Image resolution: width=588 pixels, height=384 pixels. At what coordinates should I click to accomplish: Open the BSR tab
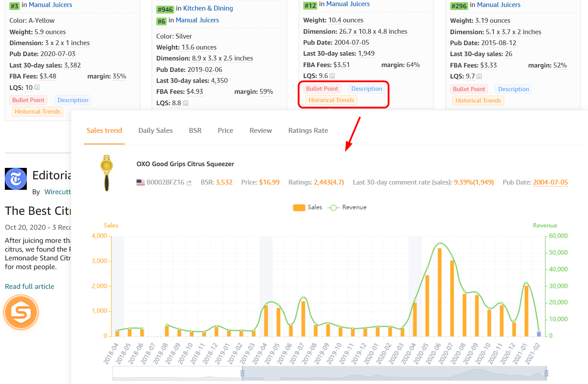[195, 131]
